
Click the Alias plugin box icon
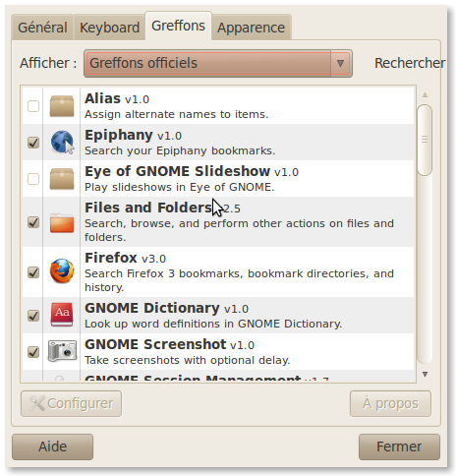pos(62,106)
